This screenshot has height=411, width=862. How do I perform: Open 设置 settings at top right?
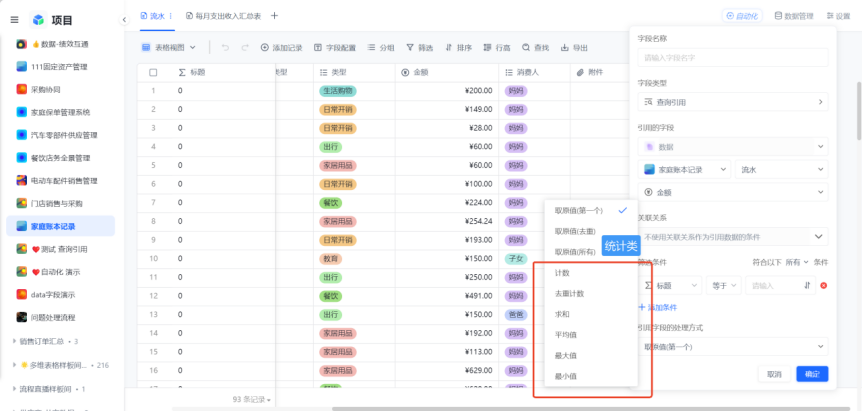pyautogui.click(x=838, y=16)
